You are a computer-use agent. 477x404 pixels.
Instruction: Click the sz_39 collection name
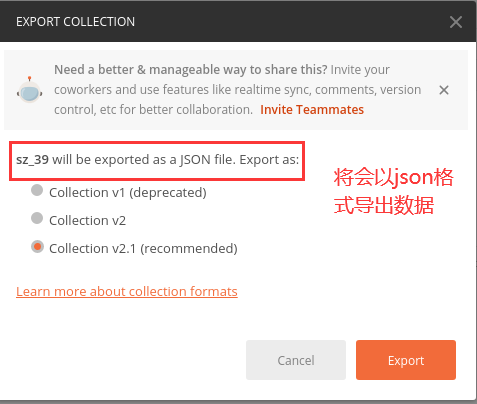coord(32,160)
